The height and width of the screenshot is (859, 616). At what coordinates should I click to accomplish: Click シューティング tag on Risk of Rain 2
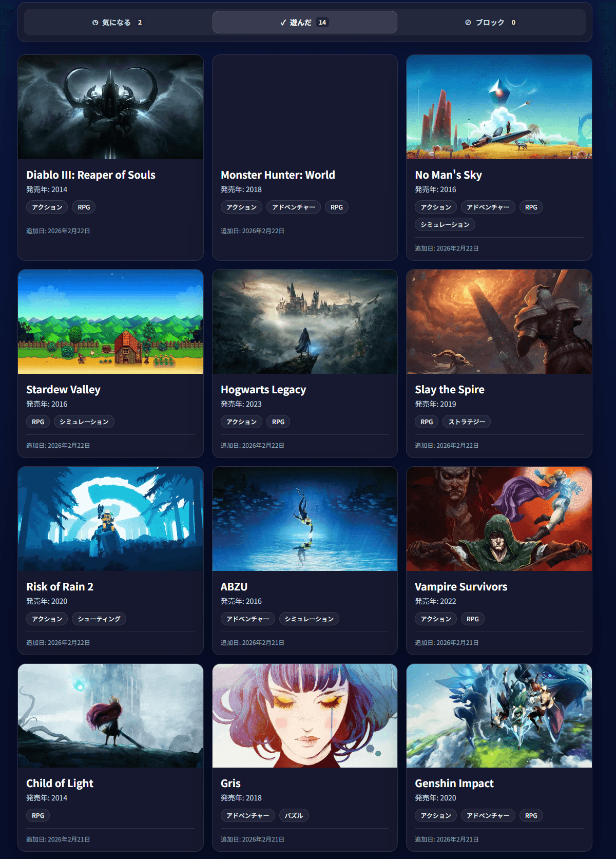(99, 619)
